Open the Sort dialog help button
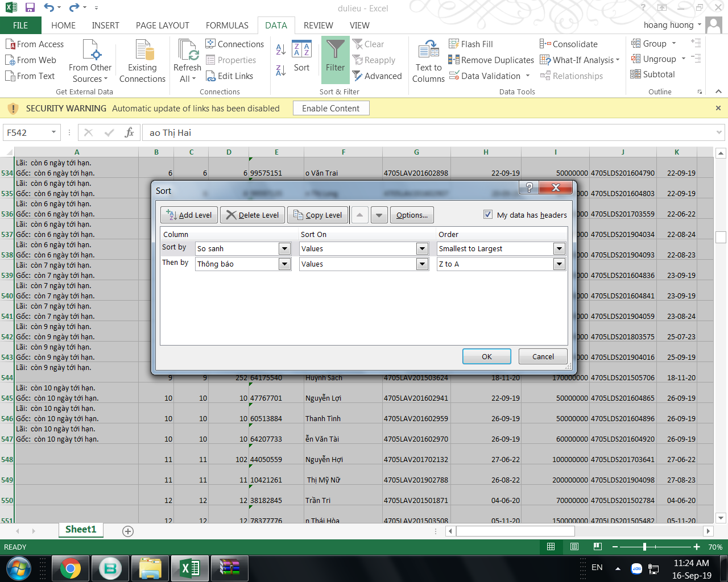The image size is (728, 582). coord(529,188)
